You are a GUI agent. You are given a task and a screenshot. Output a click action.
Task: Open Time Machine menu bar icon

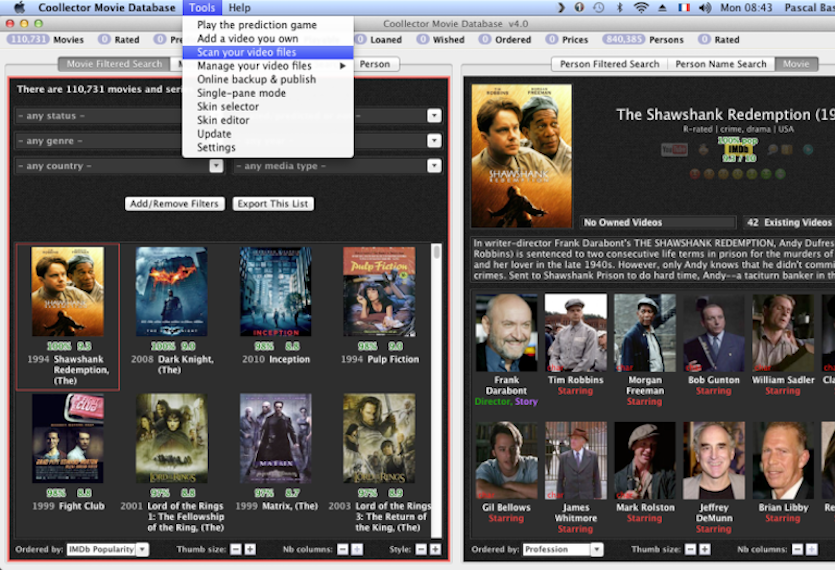click(x=599, y=7)
